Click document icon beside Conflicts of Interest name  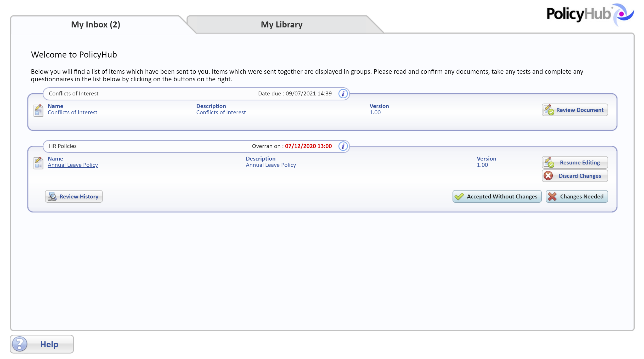pyautogui.click(x=38, y=110)
